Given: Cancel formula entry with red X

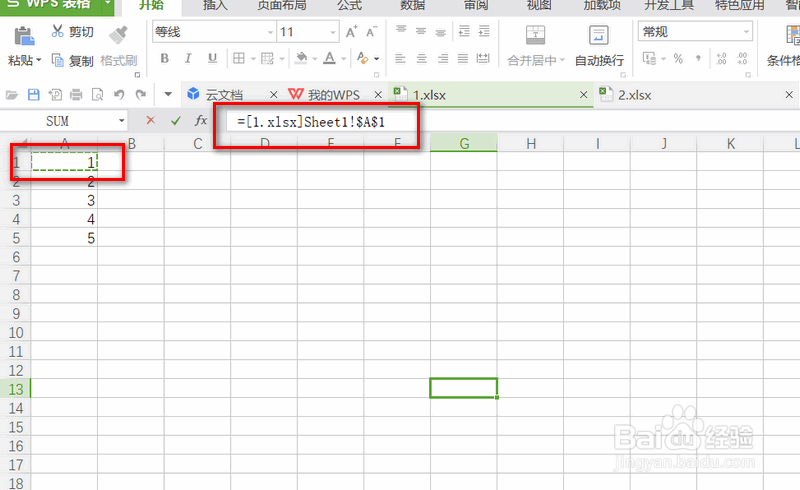Looking at the screenshot, I should point(150,120).
